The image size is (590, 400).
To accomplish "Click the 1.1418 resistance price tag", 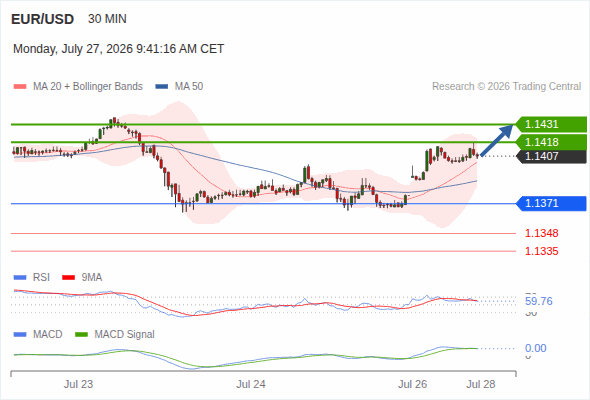I will click(x=552, y=142).
